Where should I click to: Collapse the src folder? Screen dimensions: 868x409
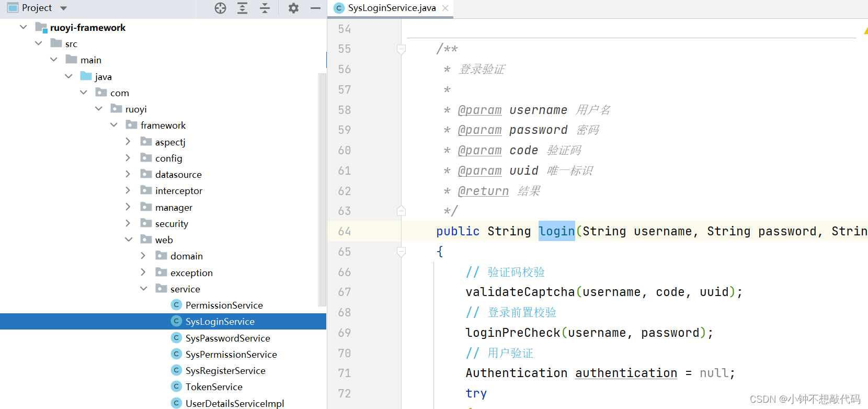pos(38,43)
